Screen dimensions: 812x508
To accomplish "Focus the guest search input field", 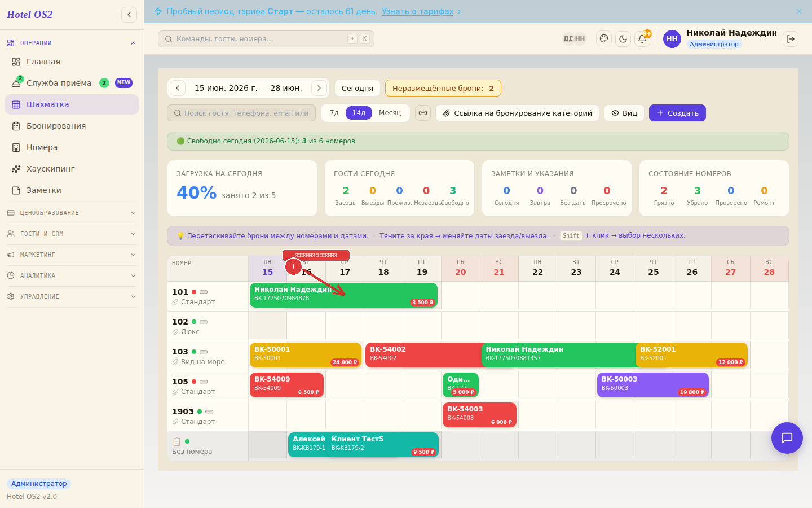I will [x=241, y=113].
